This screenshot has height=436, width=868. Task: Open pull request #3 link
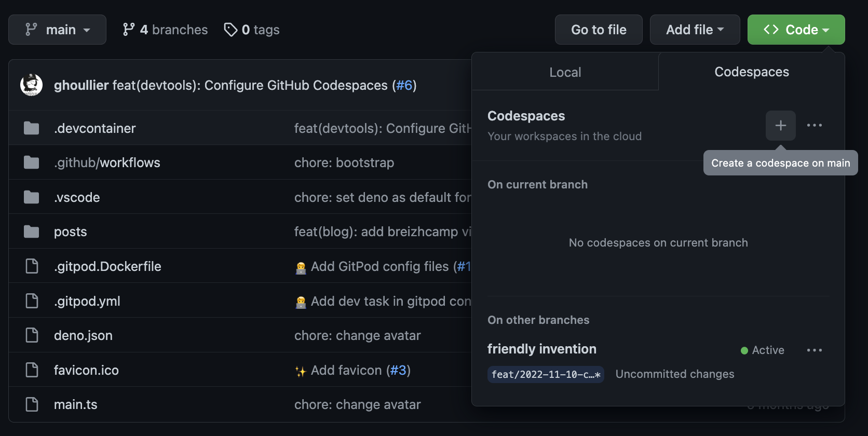[398, 370]
